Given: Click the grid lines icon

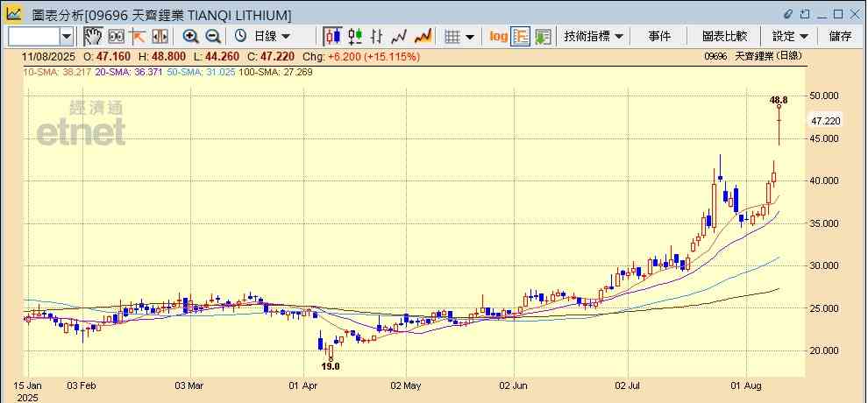Looking at the screenshot, I should 452,37.
